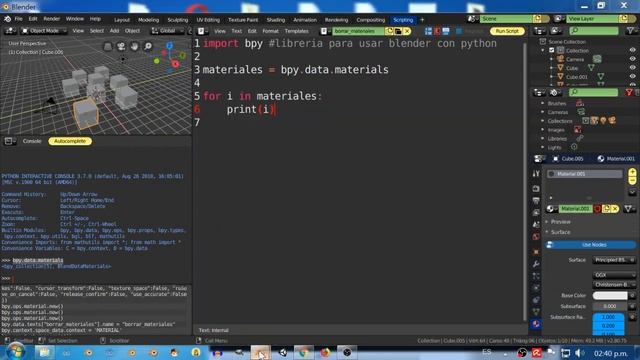Click the borrar_materiales text name field

tap(358, 31)
